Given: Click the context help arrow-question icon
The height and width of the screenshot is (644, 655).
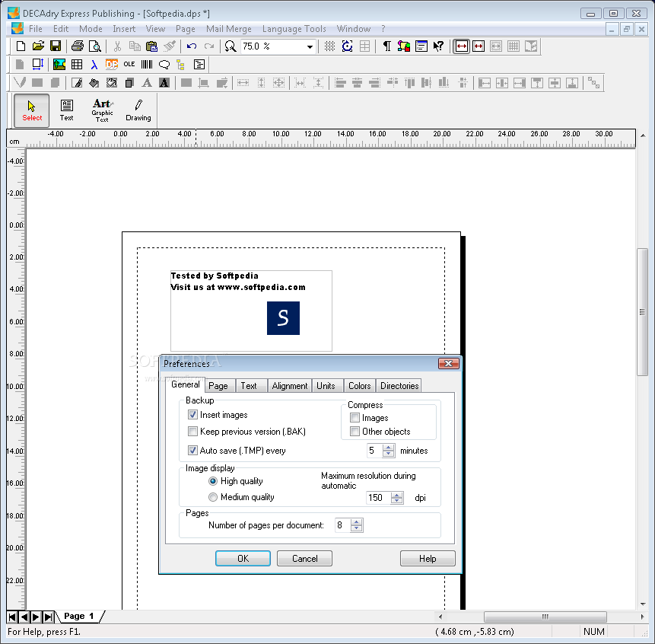Looking at the screenshot, I should 438,46.
